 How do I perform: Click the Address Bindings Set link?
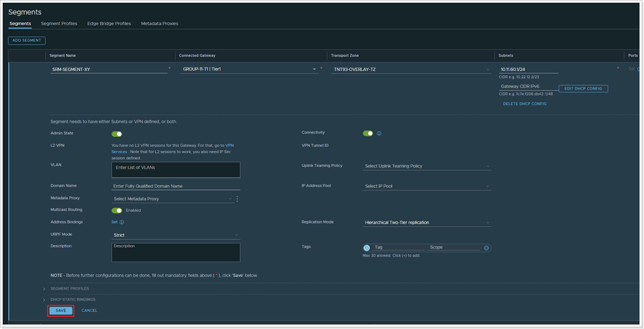(x=114, y=222)
